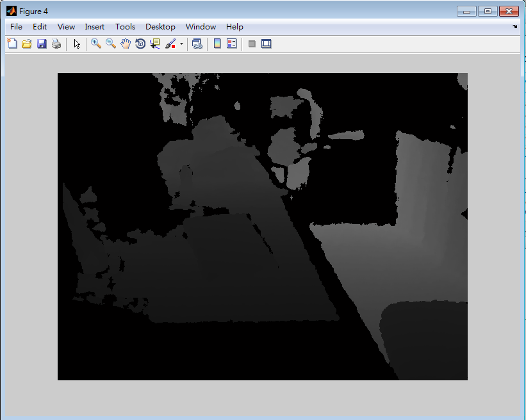Insert a legend with toolbar icon

click(232, 44)
